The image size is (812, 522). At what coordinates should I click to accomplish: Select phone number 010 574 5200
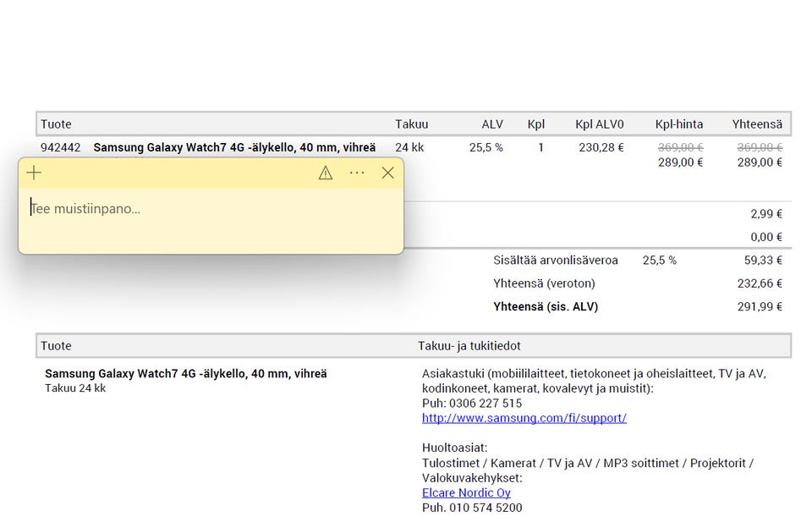click(486, 508)
